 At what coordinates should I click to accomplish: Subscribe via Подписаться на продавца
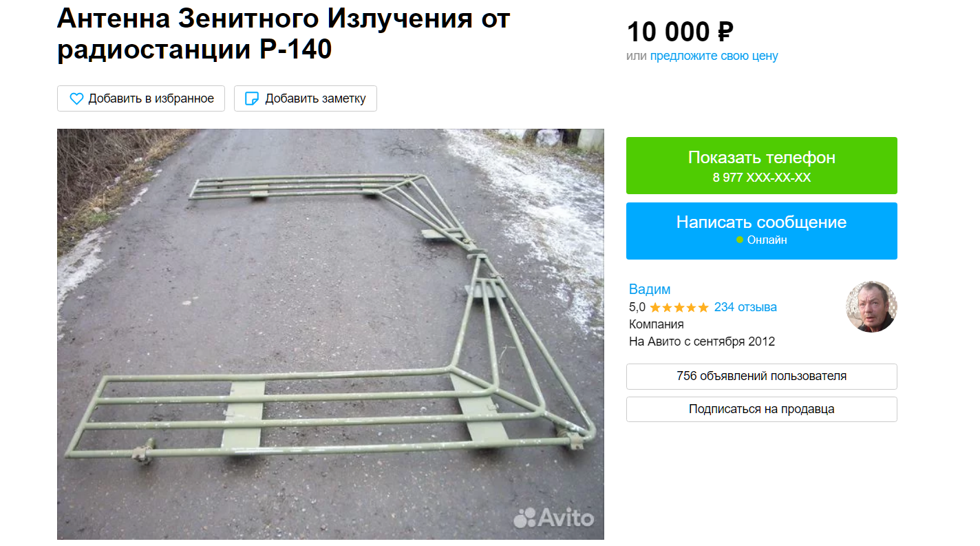click(x=762, y=410)
